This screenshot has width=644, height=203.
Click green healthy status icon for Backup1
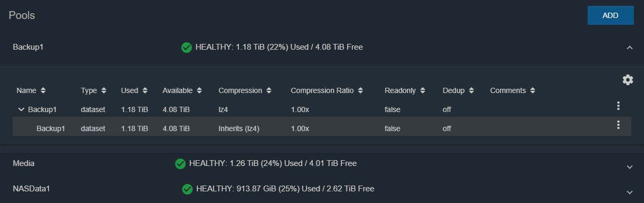click(x=186, y=48)
